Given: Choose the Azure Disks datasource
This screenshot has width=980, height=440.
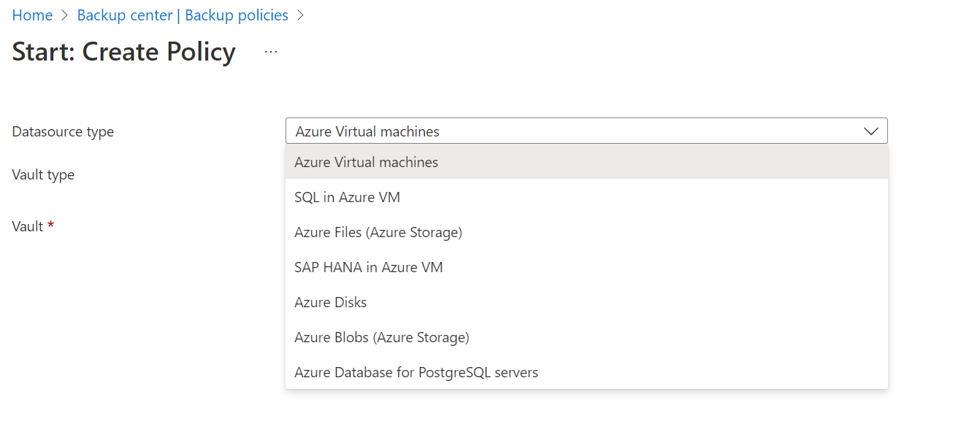Looking at the screenshot, I should coord(330,303).
